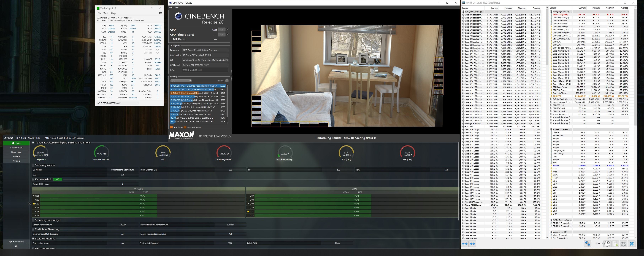This screenshot has width=644, height=256.
Task: Collapse the Spannungssteuerungen section
Action: coord(33,220)
